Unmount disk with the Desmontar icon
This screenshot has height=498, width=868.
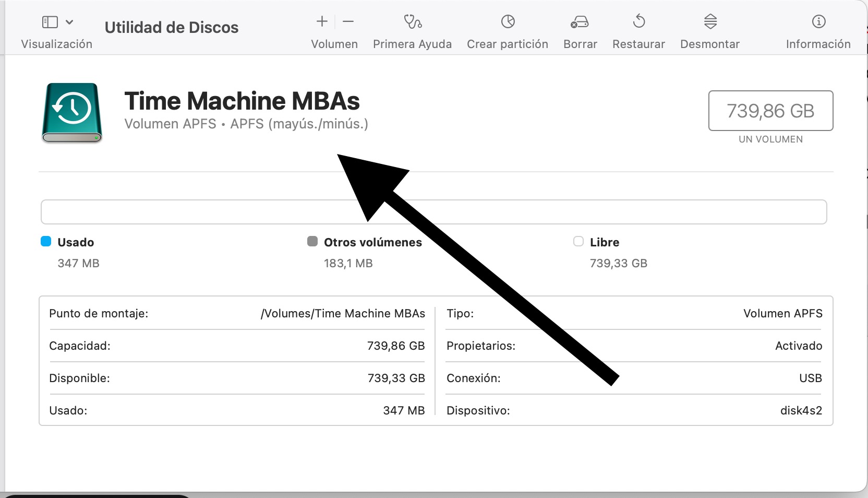pos(710,21)
